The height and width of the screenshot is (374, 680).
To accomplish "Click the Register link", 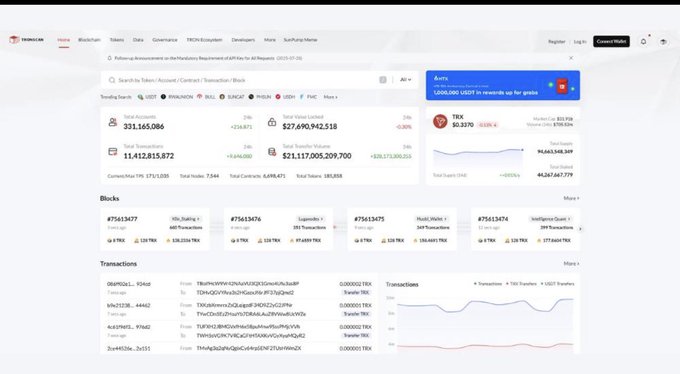I will 556,42.
